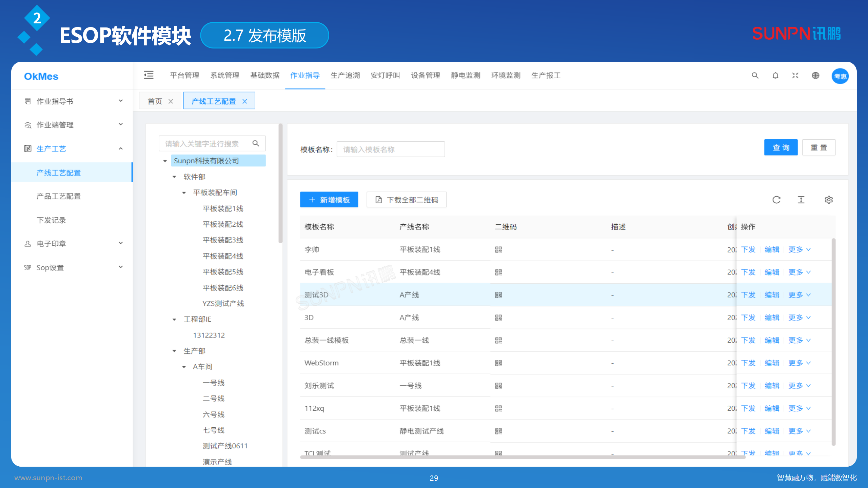This screenshot has width=868, height=488.
Task: Collapse the sidebar with the hamburger icon
Action: point(149,75)
